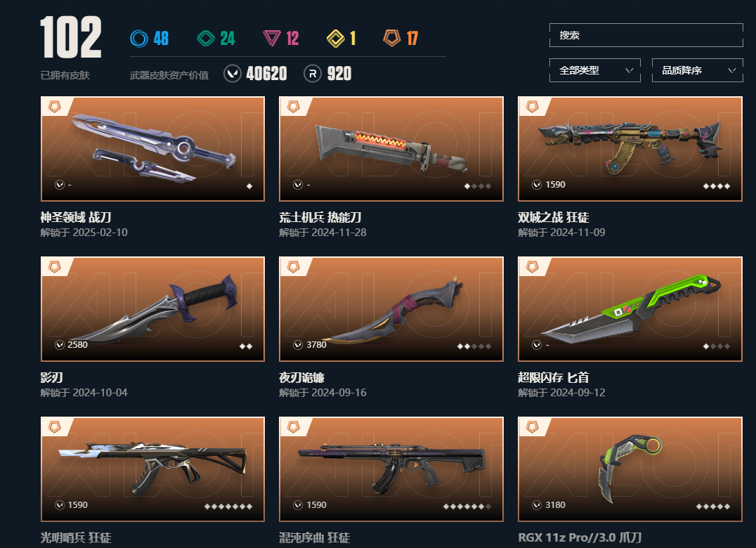The image size is (756, 548).
Task: Click the 搜索 search input field
Action: point(646,35)
